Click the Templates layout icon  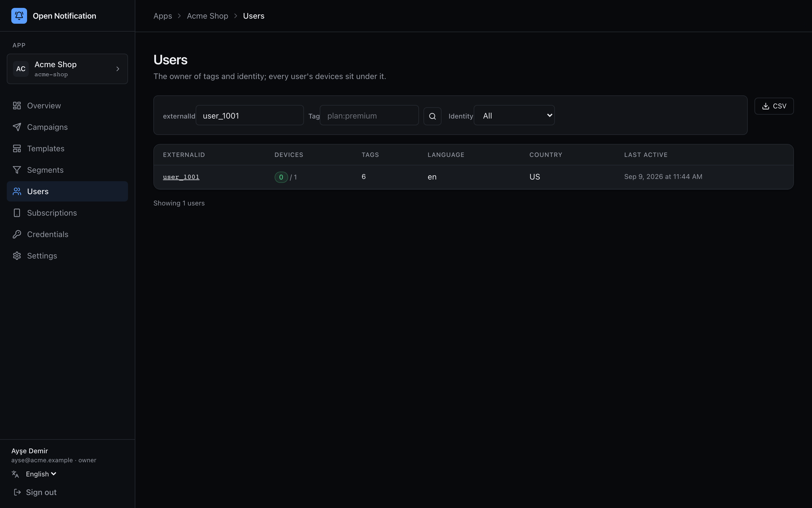click(17, 148)
